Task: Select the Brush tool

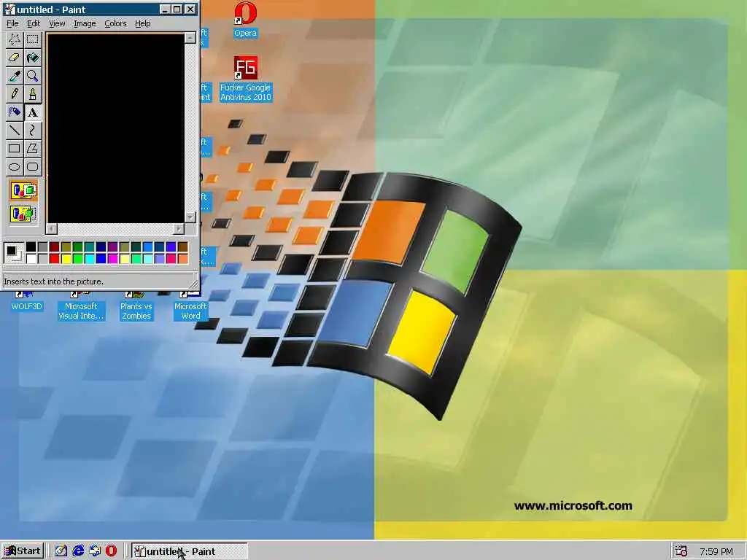Action: click(32, 94)
